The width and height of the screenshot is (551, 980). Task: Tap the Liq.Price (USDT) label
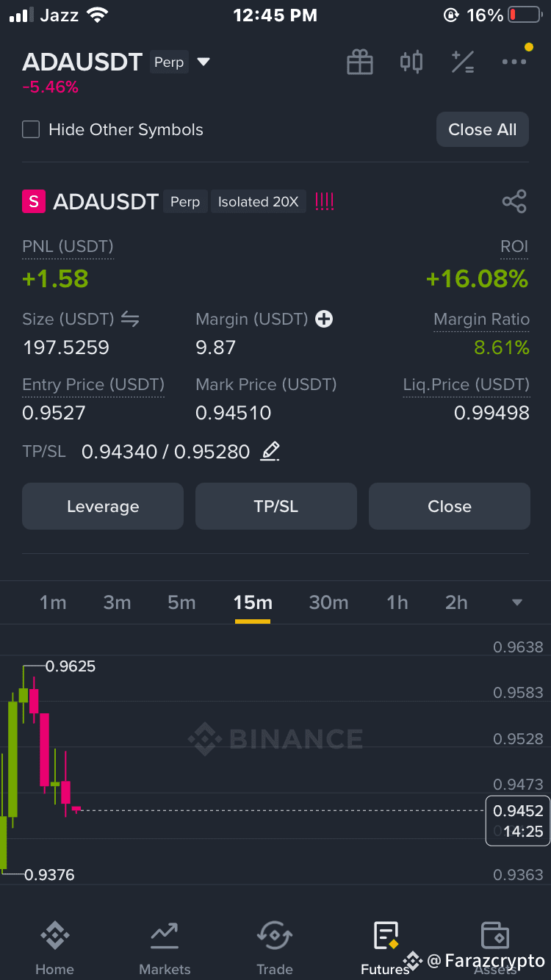pyautogui.click(x=467, y=384)
